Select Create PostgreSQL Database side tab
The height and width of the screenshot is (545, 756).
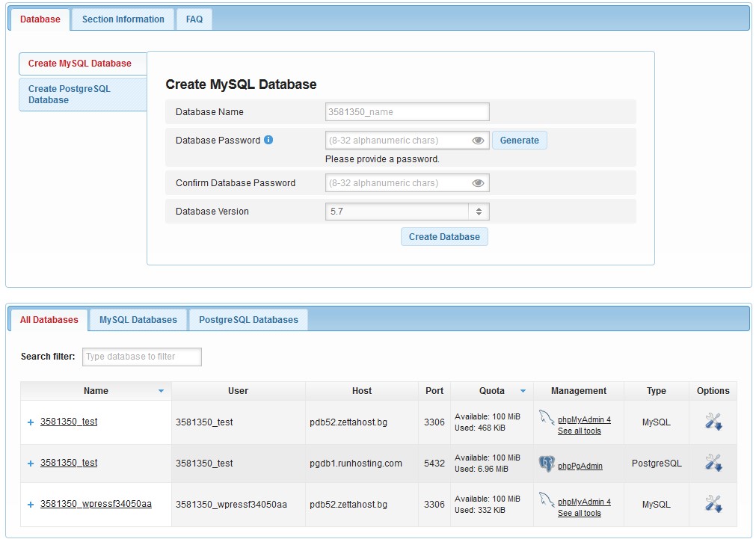[83, 94]
